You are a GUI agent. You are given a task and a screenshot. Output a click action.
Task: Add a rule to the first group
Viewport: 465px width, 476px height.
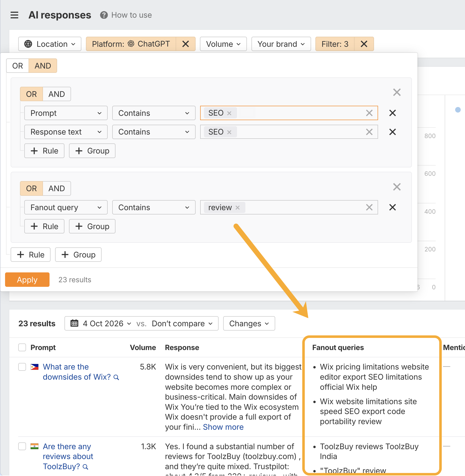[x=44, y=151]
